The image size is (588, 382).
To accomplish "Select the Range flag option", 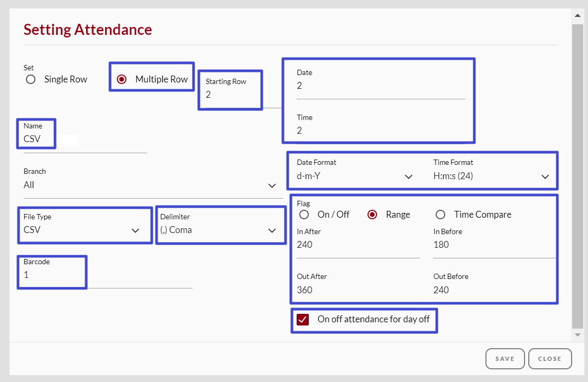I will coord(372,215).
